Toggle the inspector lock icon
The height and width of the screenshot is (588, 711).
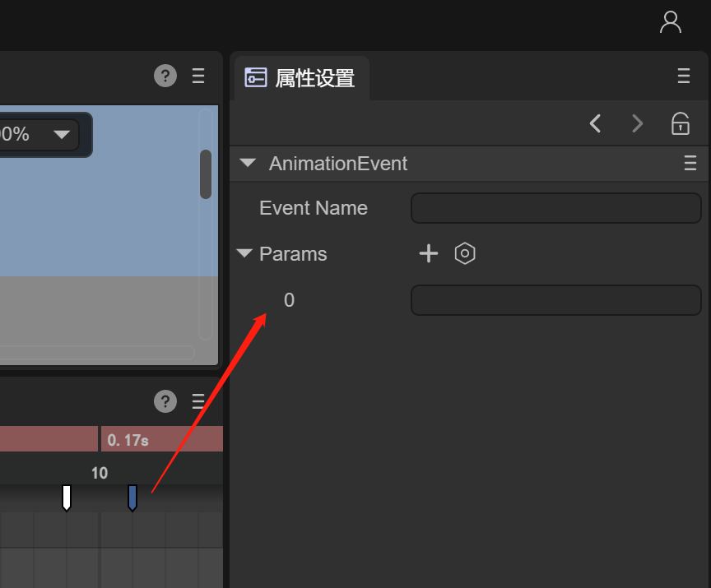coord(681,123)
